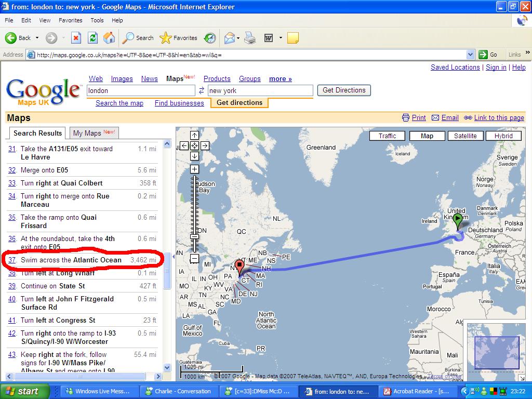This screenshot has height=399, width=532.
Task: Click the london start address field
Action: coord(141,90)
